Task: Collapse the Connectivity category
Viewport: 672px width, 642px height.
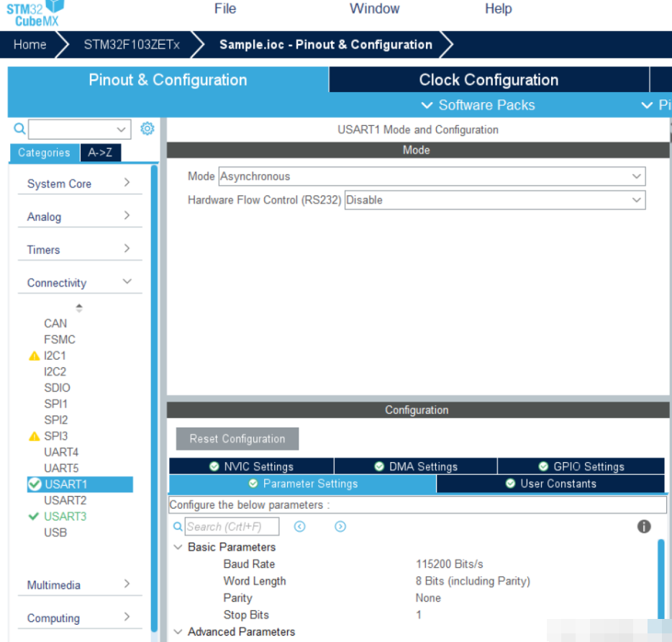Action: [x=80, y=283]
